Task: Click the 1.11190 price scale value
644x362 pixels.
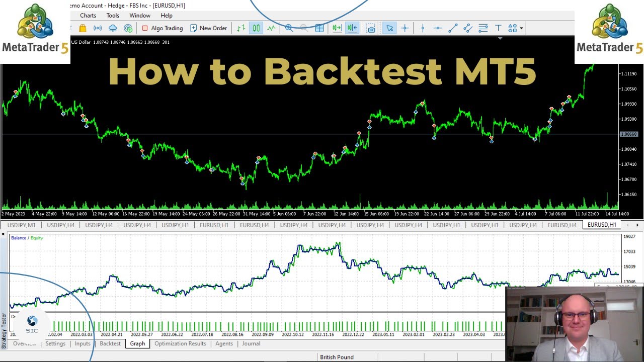Action: click(x=629, y=74)
